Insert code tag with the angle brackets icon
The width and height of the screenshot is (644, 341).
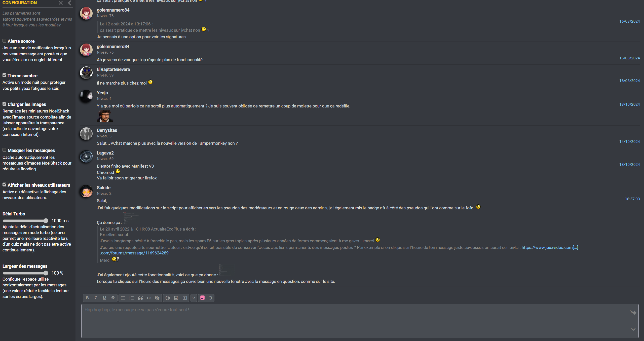pyautogui.click(x=149, y=298)
